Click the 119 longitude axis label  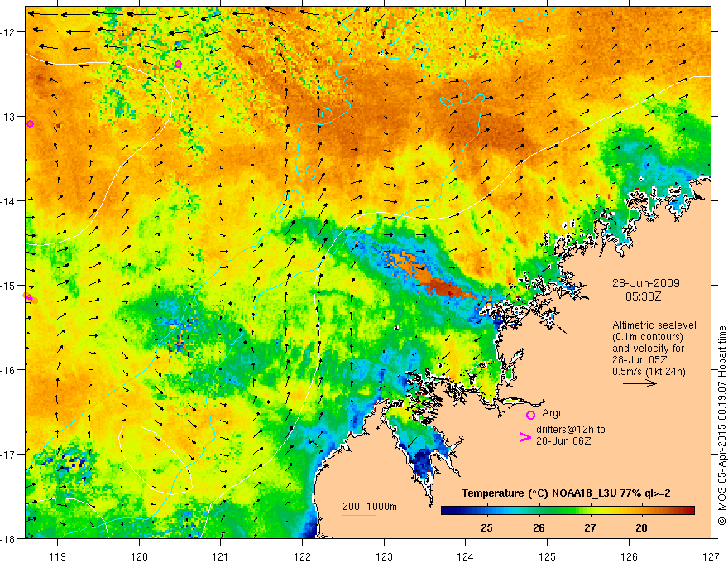(x=58, y=556)
